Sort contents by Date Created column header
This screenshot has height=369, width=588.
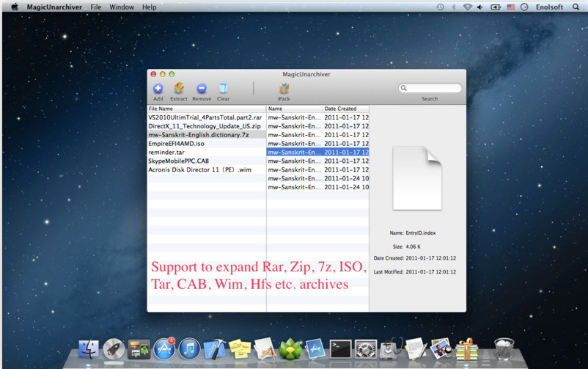point(346,109)
